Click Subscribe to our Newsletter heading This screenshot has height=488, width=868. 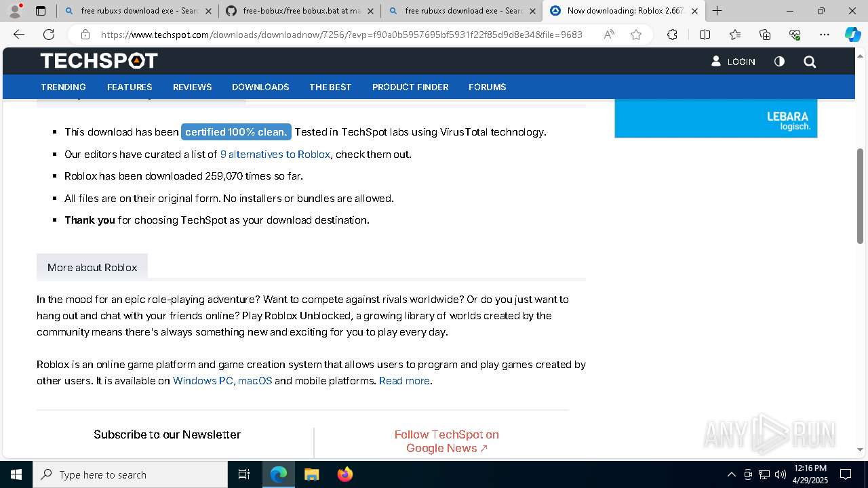coord(167,434)
